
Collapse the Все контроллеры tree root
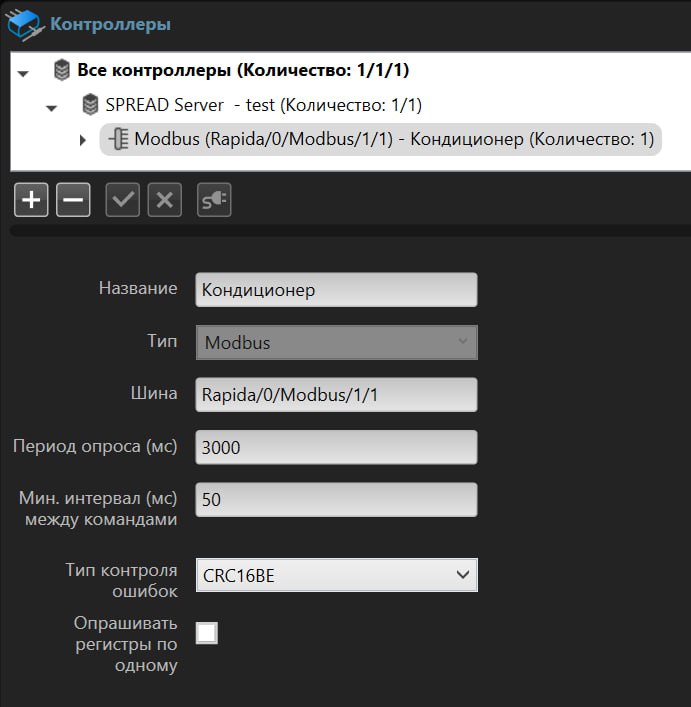(23, 73)
